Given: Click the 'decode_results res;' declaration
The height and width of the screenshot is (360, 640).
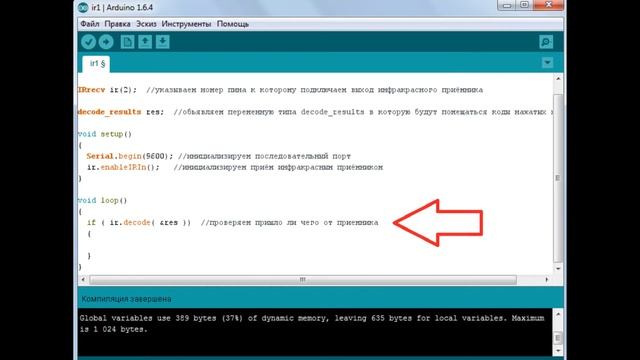Looking at the screenshot, I should tap(121, 112).
